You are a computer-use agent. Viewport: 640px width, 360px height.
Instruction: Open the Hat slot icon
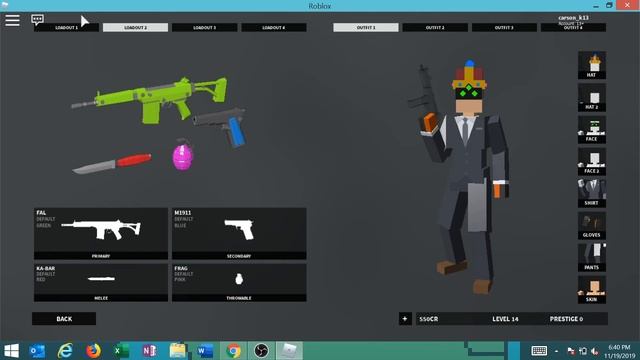pos(591,65)
